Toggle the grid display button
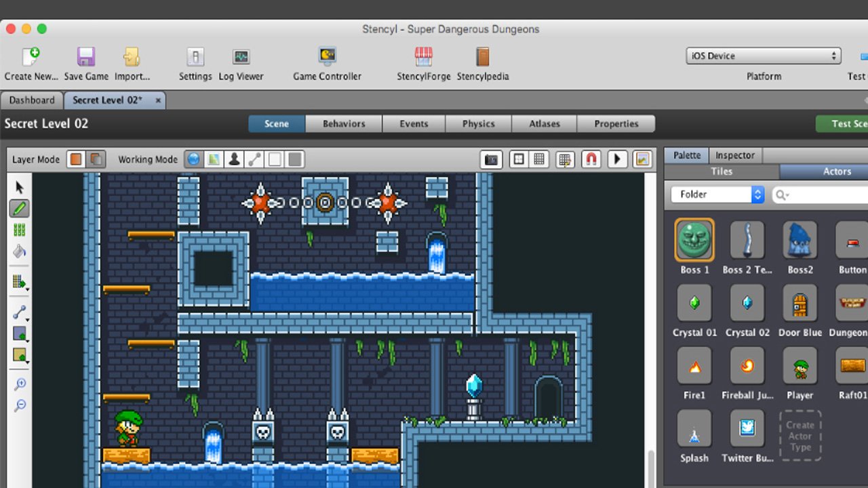Screen dimensions: 868x488 pyautogui.click(x=539, y=159)
